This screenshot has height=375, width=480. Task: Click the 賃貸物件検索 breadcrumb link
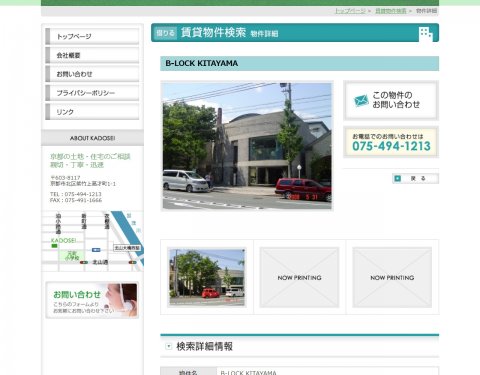pyautogui.click(x=391, y=11)
